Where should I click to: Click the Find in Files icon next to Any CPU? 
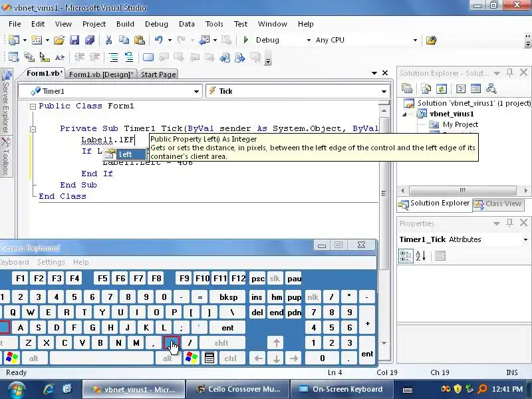point(431,41)
